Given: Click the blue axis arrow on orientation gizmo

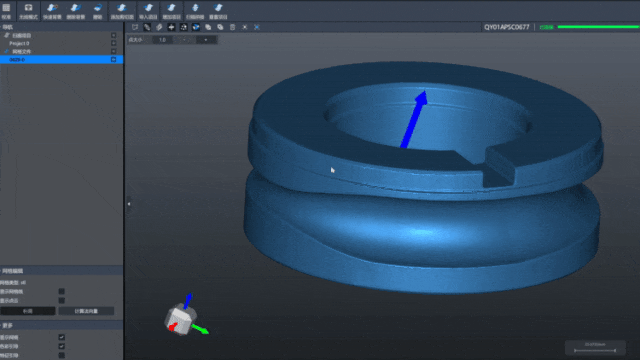Looking at the screenshot, I should (x=188, y=300).
